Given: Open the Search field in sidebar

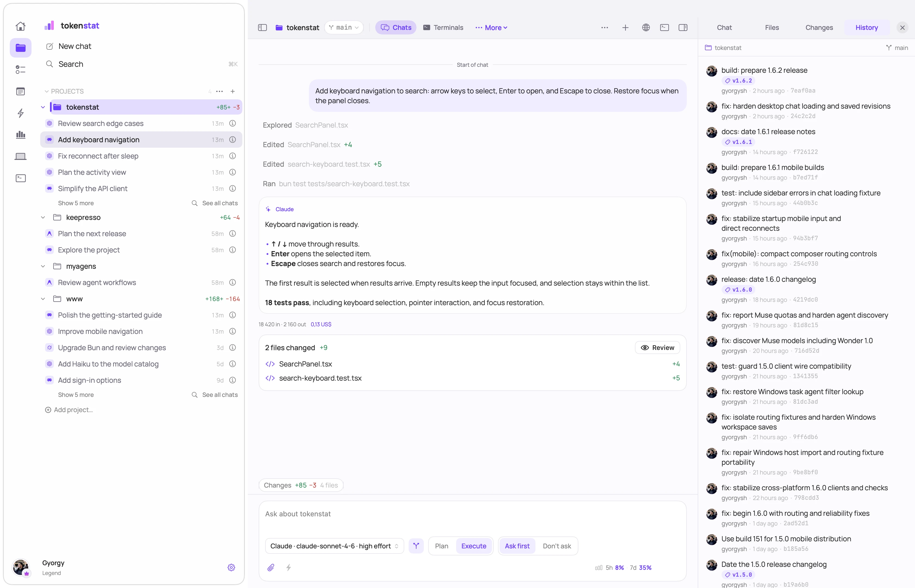Looking at the screenshot, I should tap(141, 64).
